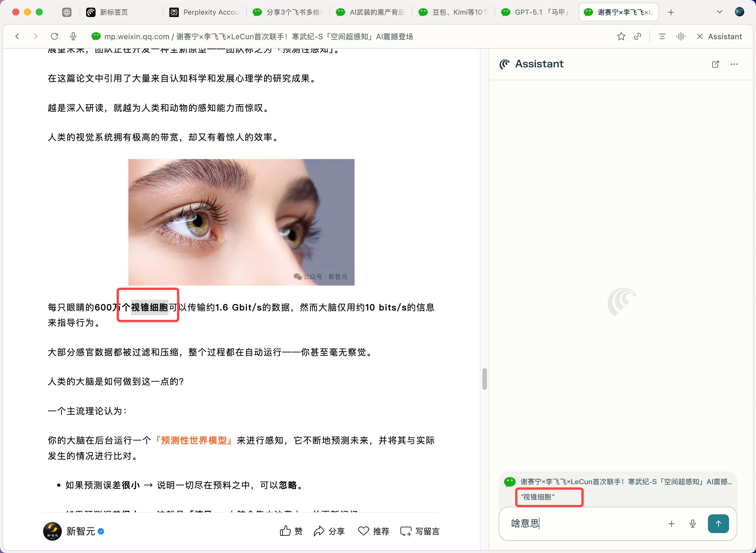Open Assistant more options menu

[734, 64]
